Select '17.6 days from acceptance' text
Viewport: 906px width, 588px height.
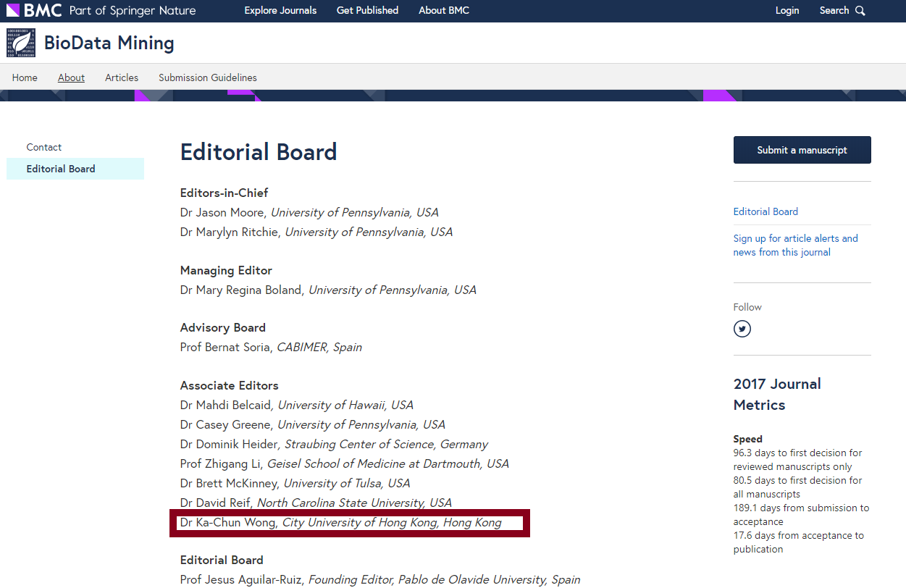798,542
